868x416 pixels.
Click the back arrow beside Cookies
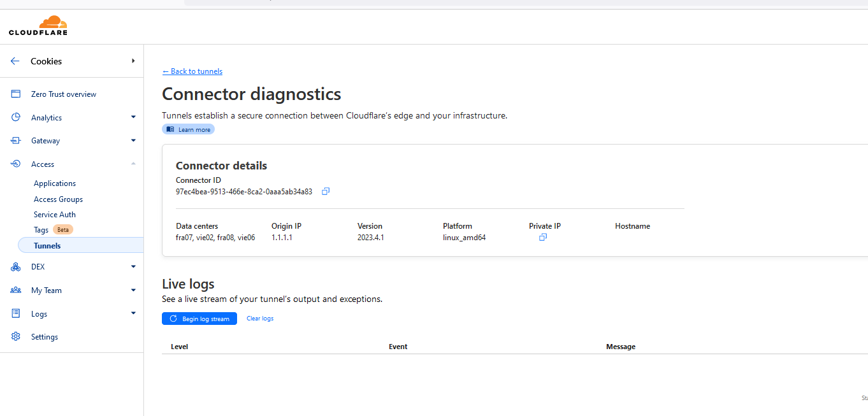point(15,61)
